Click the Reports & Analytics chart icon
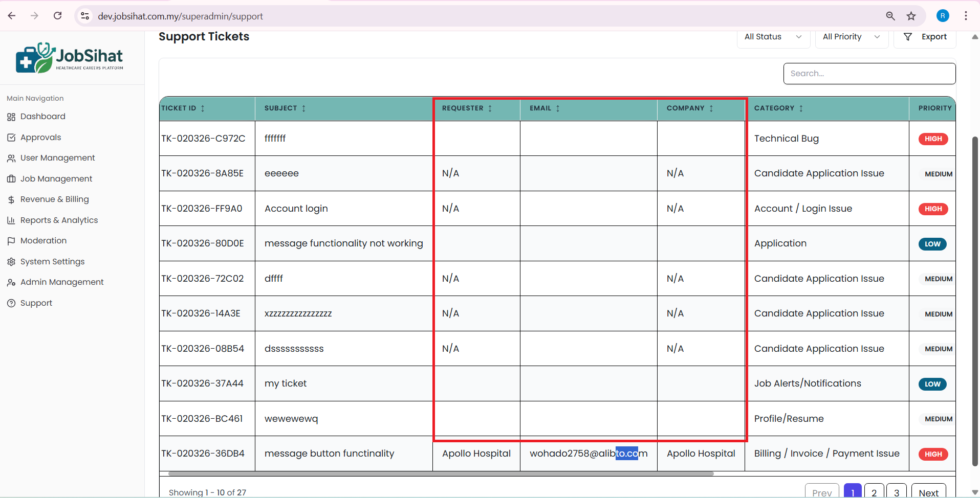This screenshot has height=498, width=980. point(11,220)
